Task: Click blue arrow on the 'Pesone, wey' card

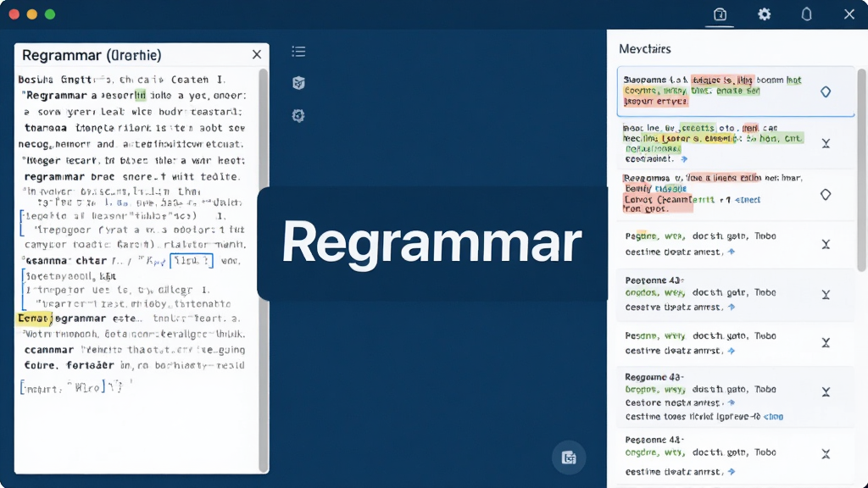Action: point(732,351)
